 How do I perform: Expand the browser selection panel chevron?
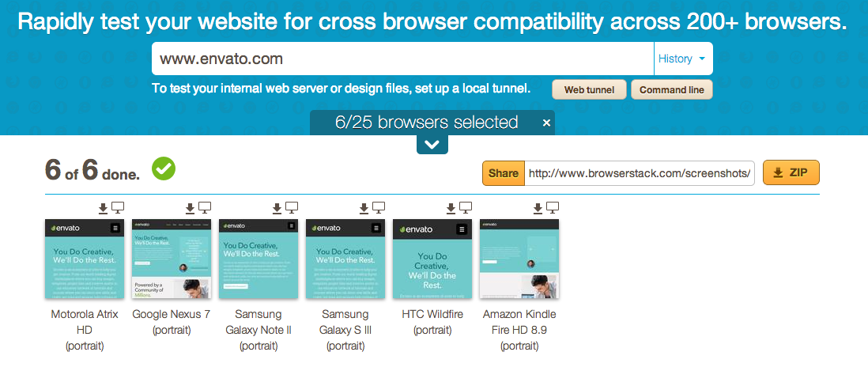[432, 145]
